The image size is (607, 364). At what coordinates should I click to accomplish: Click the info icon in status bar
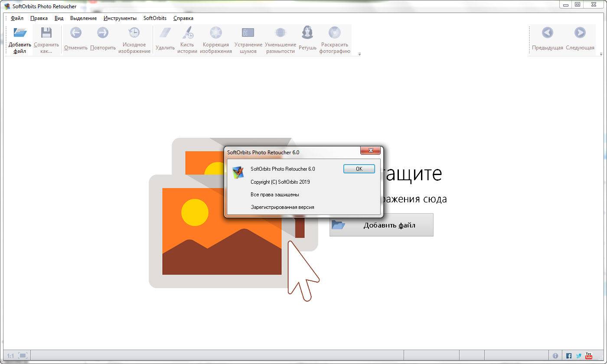[555, 356]
